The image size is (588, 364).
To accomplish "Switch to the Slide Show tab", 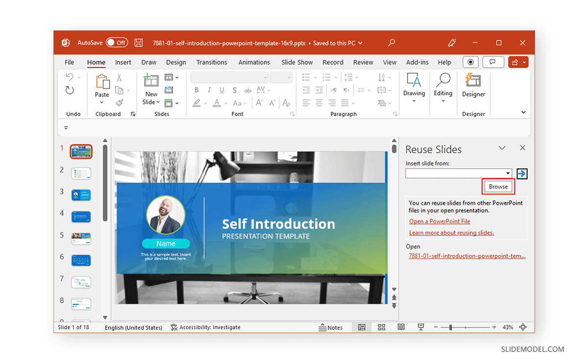I will click(297, 62).
